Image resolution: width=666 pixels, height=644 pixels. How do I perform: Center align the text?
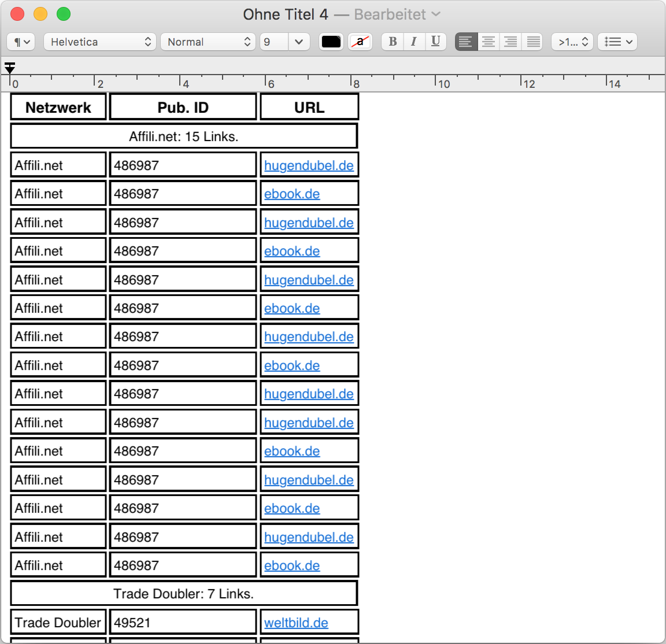pos(489,42)
